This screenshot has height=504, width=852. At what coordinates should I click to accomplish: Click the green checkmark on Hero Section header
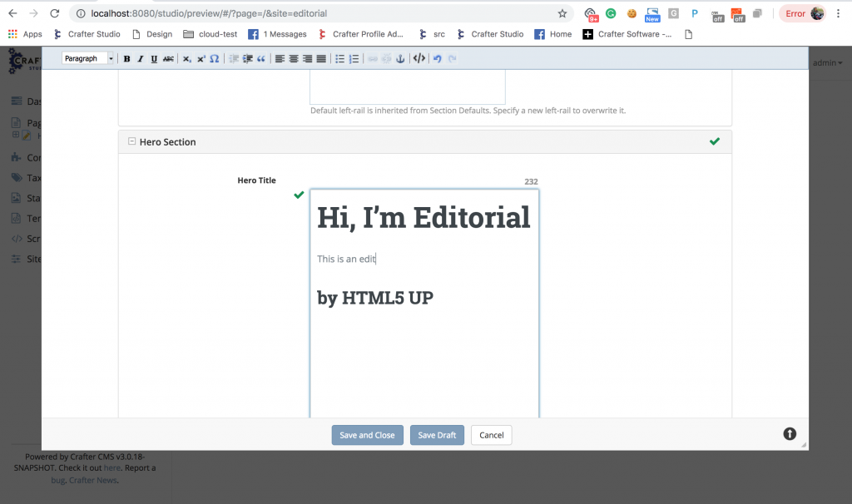(x=714, y=141)
